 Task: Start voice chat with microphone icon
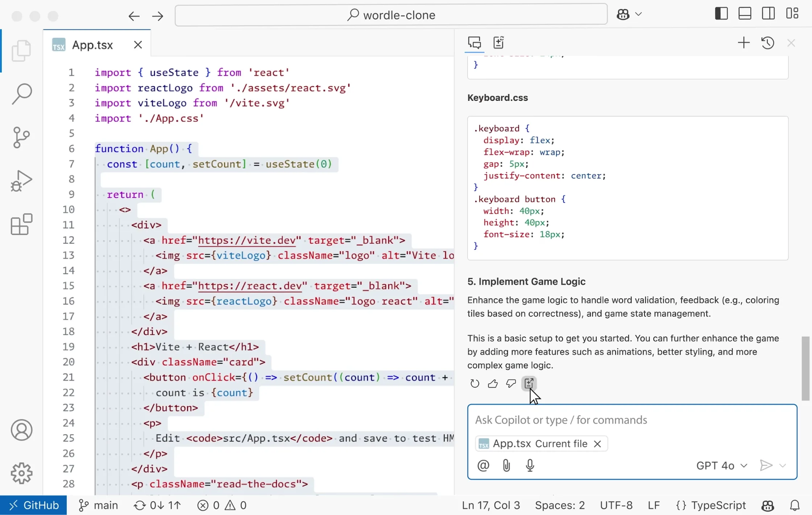(x=530, y=465)
